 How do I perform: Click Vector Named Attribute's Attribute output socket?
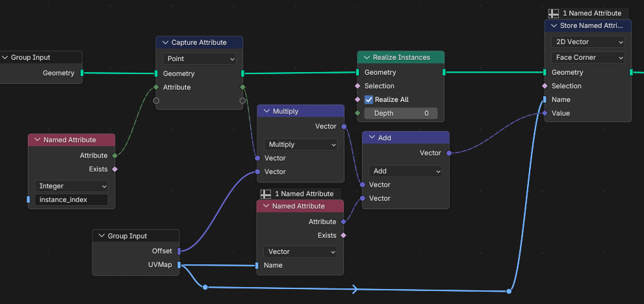344,222
